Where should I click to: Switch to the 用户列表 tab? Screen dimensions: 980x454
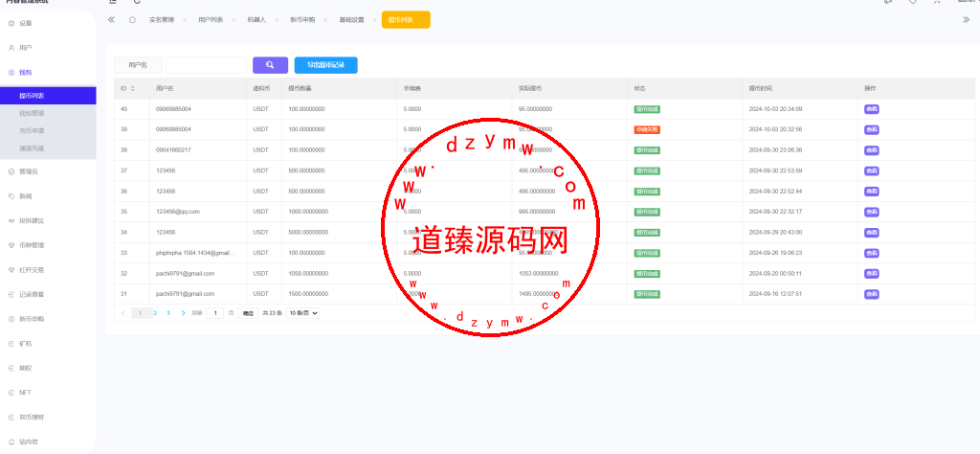click(x=211, y=20)
